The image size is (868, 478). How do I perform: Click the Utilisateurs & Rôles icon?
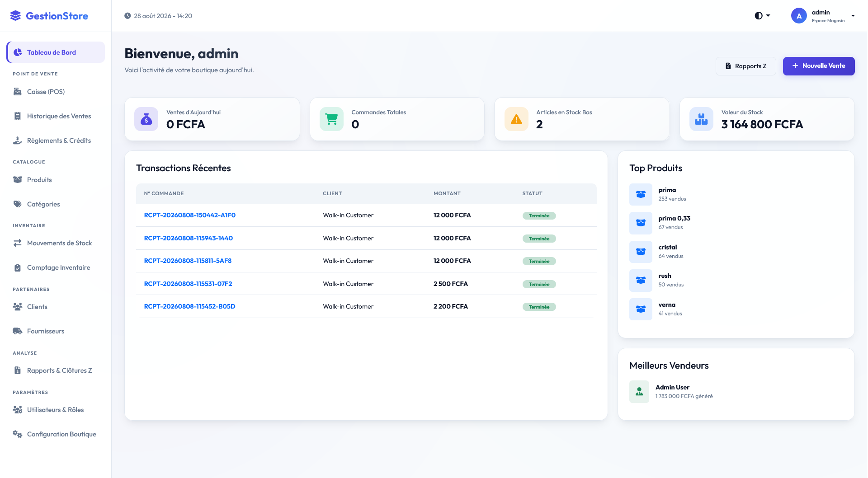tap(18, 410)
